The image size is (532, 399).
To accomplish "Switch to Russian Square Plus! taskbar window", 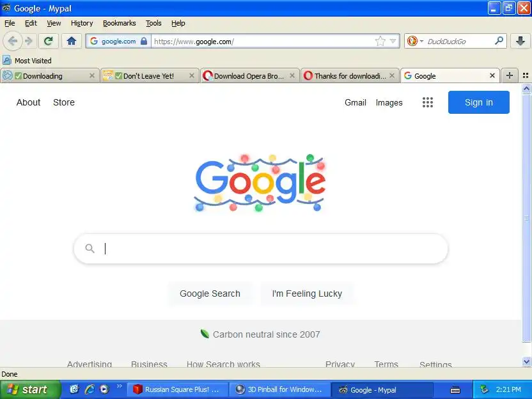I will [178, 389].
